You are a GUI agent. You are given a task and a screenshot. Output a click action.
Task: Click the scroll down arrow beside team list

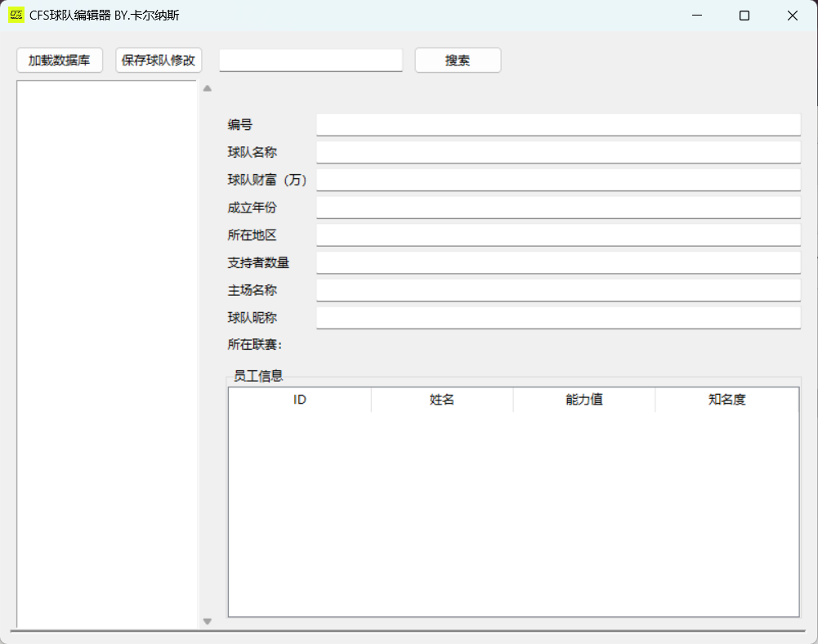[x=207, y=622]
